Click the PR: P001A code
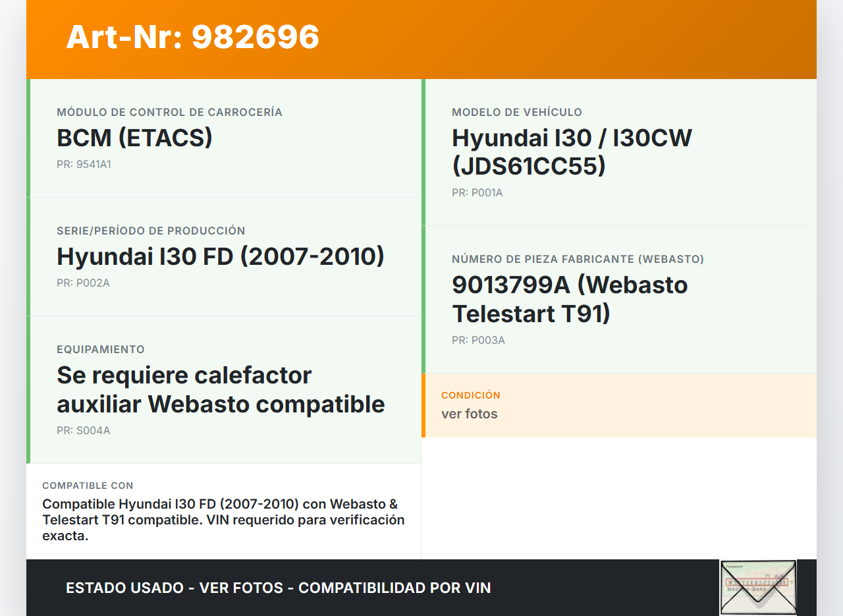 pos(477,192)
